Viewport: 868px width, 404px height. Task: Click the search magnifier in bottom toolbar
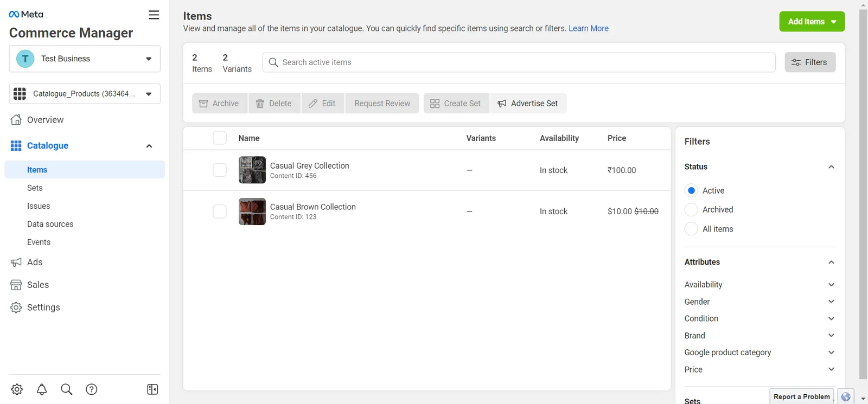tap(67, 389)
